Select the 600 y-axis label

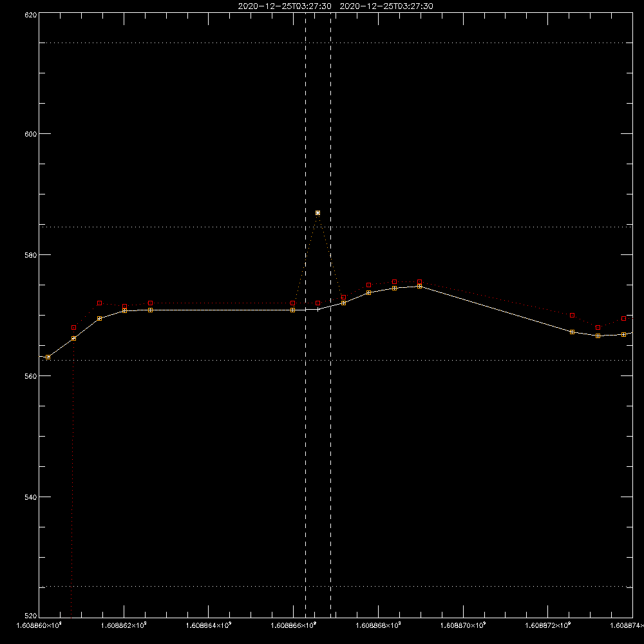pos(32,134)
